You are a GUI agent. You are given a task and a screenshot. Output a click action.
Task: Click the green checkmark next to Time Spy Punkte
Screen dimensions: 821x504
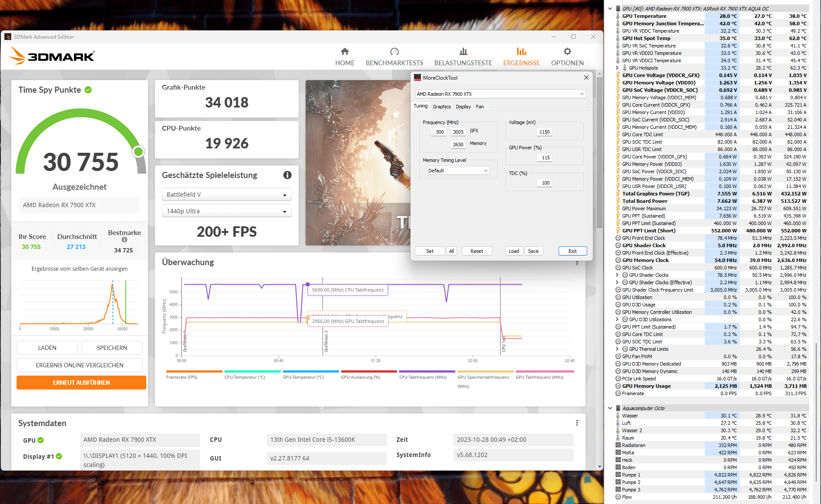tap(88, 90)
